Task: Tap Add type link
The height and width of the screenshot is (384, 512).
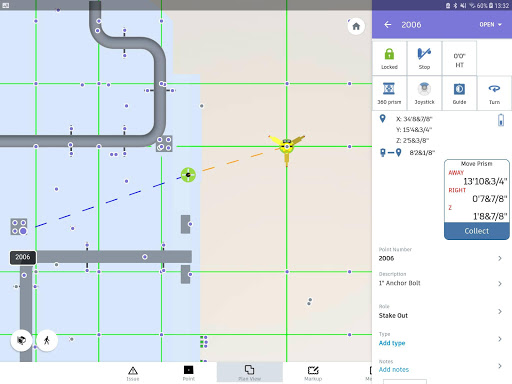Action: (x=392, y=343)
